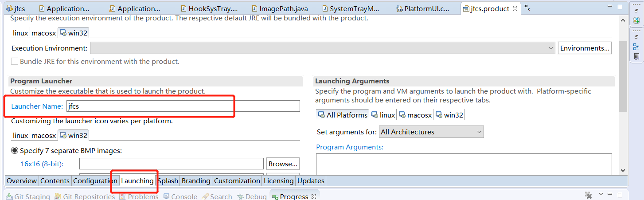Click the Outline icon in right trim bar
Image resolution: width=644 pixels, height=200 pixels.
[636, 47]
